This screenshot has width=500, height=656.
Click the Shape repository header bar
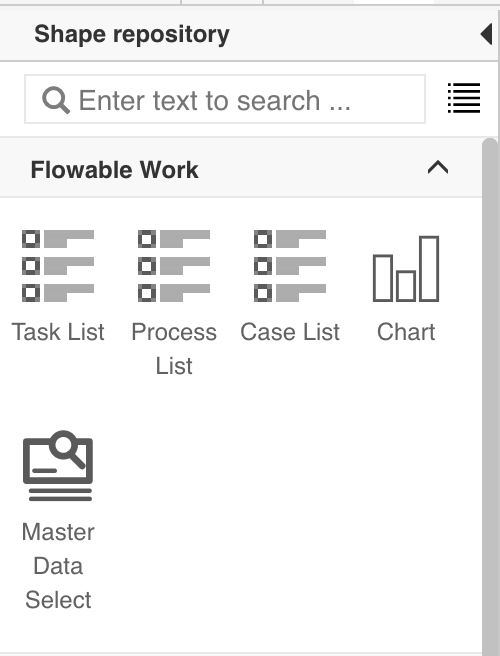pos(249,34)
